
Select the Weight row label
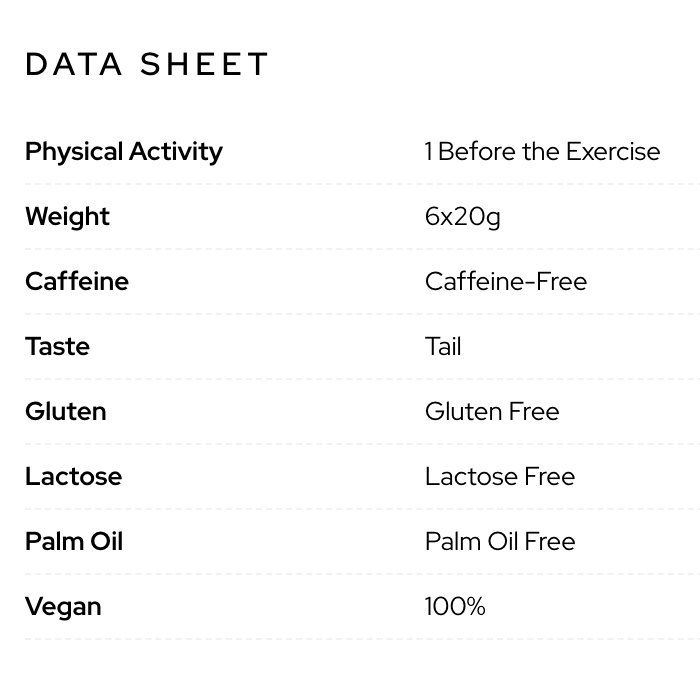(67, 217)
